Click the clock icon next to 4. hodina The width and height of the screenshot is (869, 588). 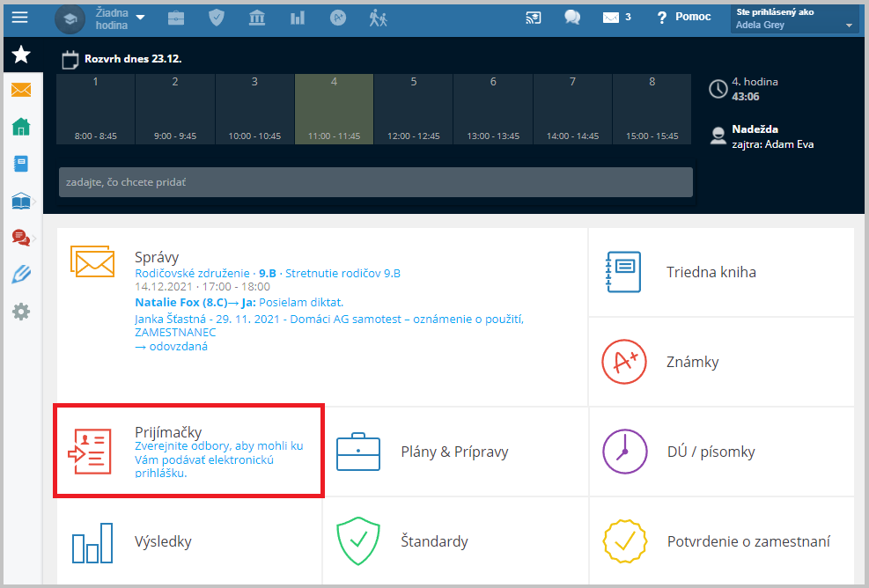click(718, 89)
